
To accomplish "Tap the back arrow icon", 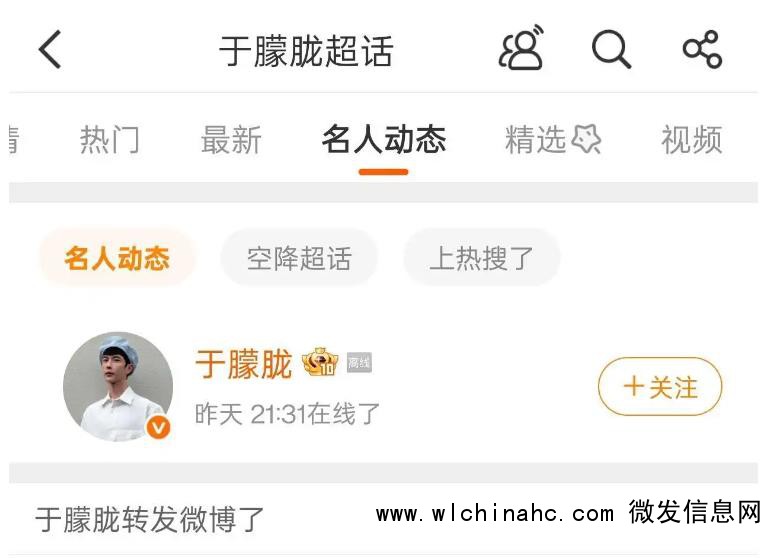I will [x=50, y=49].
